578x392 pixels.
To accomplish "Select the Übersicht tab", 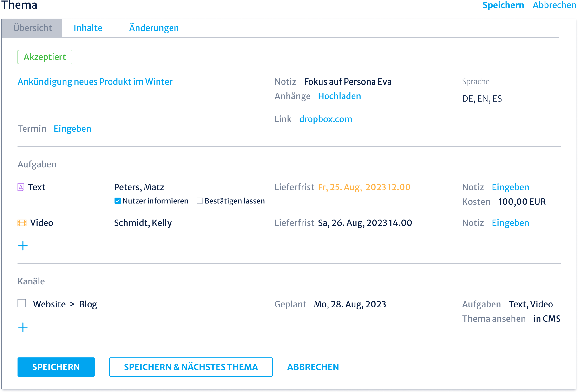I will (x=33, y=28).
